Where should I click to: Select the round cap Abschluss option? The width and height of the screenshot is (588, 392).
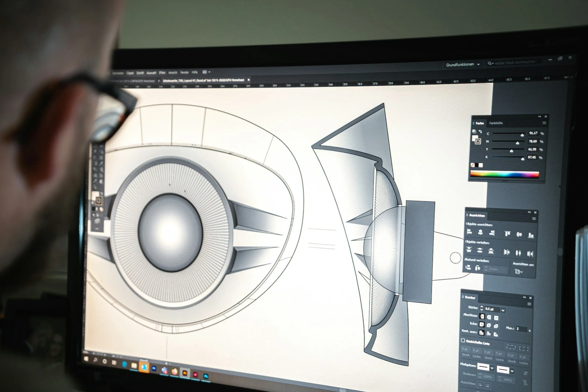coord(489,317)
